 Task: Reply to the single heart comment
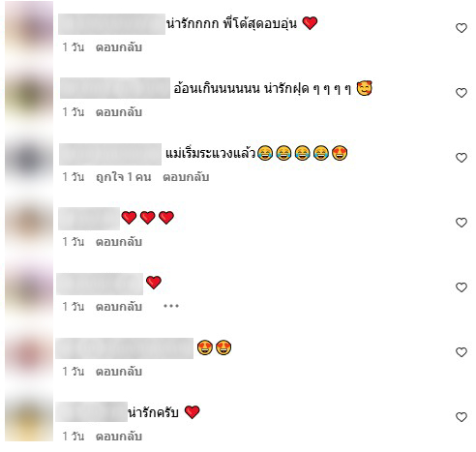pyautogui.click(x=119, y=307)
